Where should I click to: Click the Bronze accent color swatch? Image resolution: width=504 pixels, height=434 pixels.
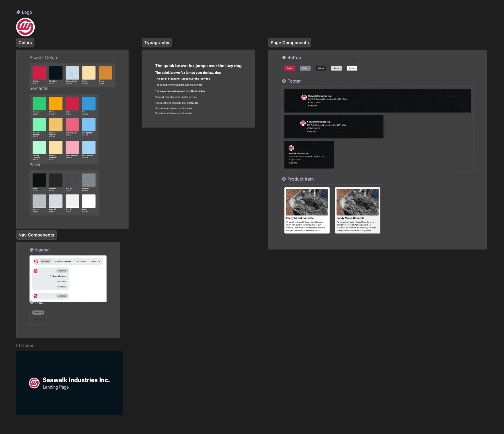point(105,73)
